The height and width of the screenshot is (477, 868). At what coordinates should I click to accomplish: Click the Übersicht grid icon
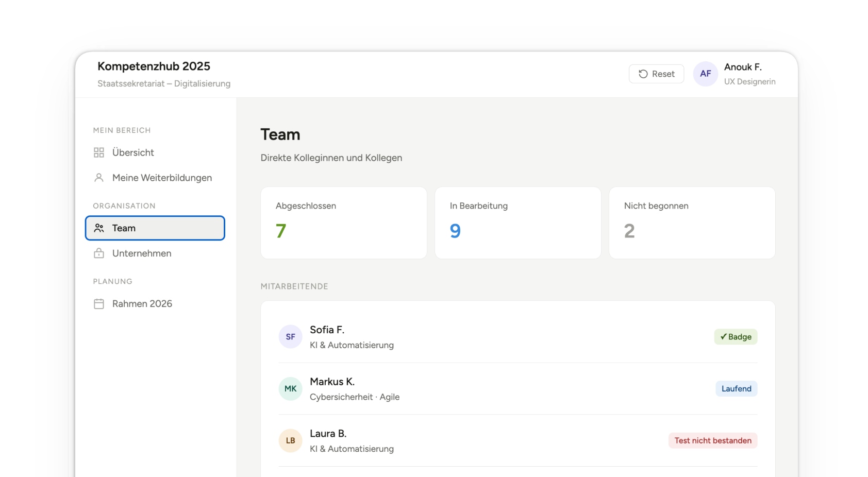pos(99,152)
